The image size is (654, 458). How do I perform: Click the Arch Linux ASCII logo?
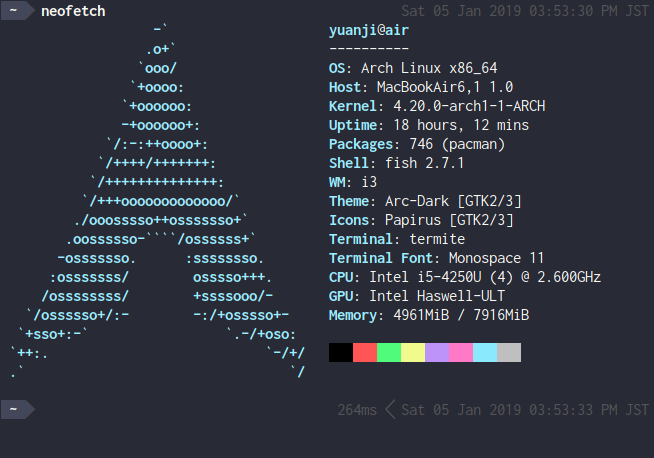coord(160,200)
